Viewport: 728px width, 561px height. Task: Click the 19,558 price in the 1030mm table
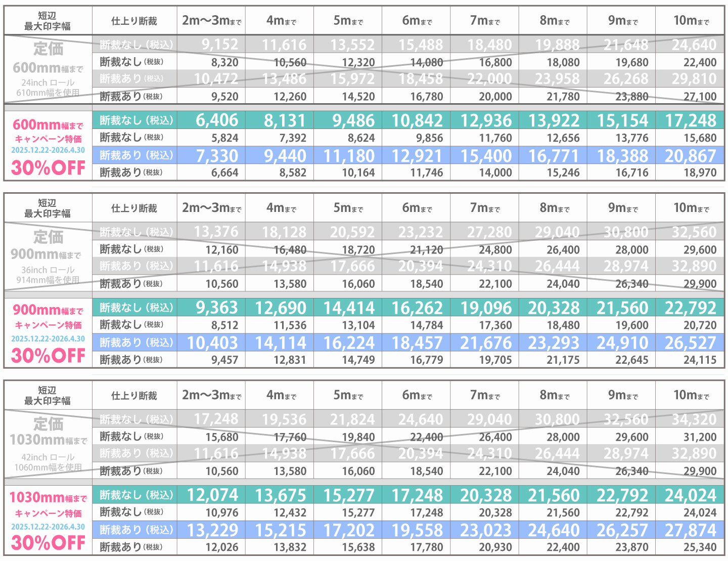(417, 530)
